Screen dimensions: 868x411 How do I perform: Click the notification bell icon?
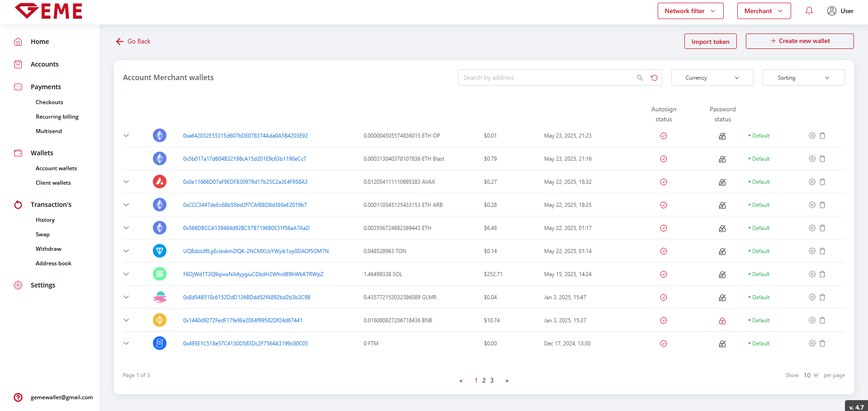coord(809,11)
